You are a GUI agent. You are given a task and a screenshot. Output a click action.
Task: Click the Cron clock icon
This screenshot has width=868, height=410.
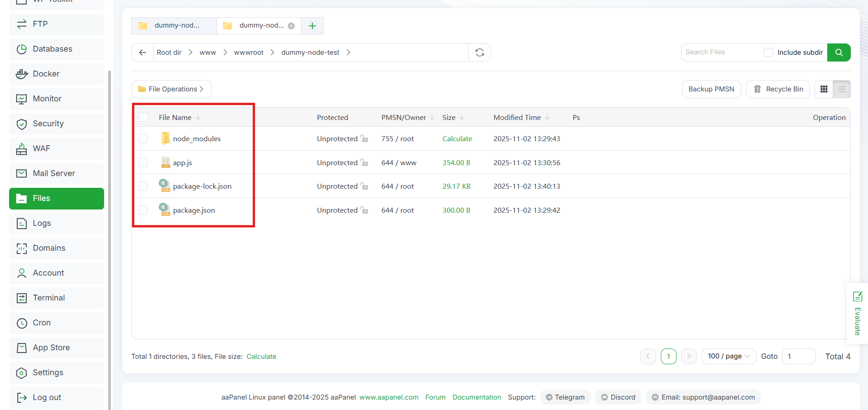21,323
